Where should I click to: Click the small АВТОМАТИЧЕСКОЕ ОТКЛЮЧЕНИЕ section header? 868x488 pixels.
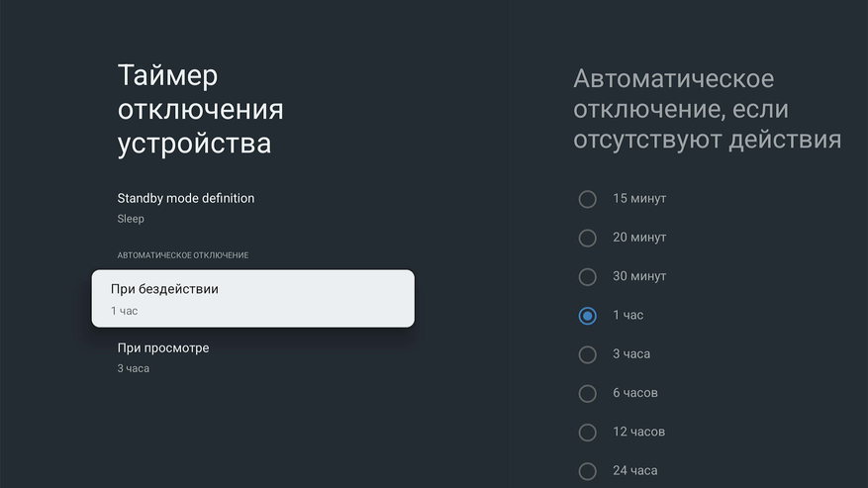[183, 255]
